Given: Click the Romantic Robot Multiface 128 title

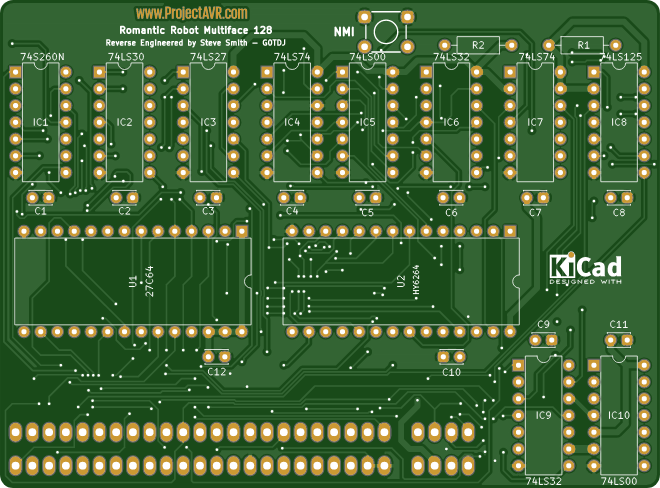Looking at the screenshot, I should 189,31.
